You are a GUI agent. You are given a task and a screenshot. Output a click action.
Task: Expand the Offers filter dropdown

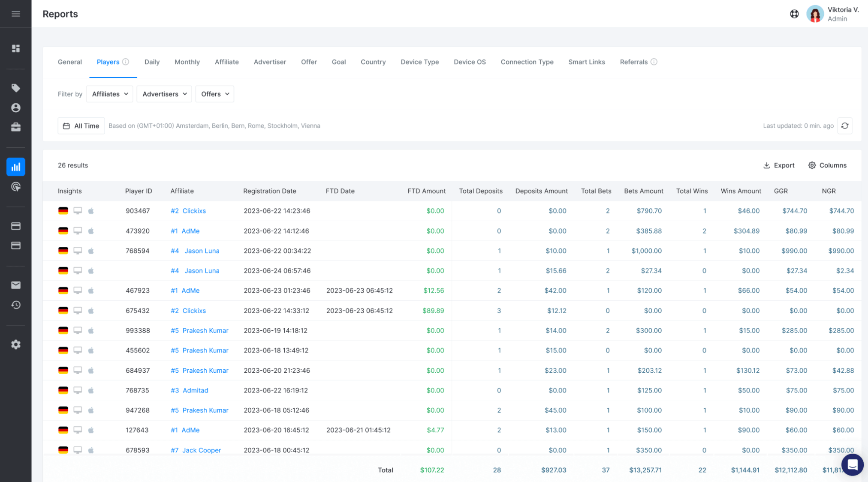(214, 94)
